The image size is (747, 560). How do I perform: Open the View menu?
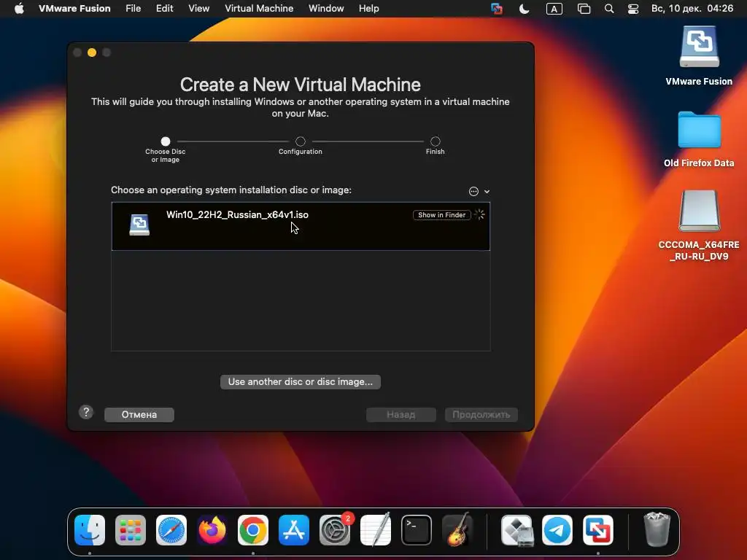[x=198, y=9]
